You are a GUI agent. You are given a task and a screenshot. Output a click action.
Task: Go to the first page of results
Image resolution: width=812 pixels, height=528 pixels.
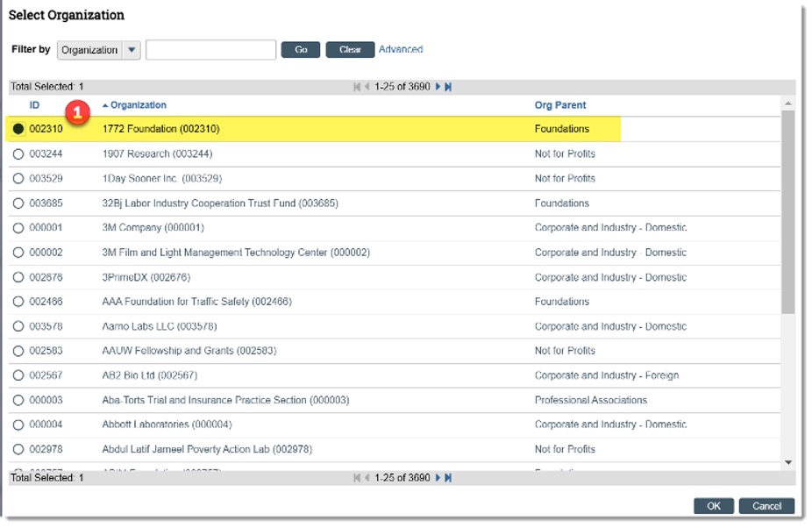(x=356, y=87)
